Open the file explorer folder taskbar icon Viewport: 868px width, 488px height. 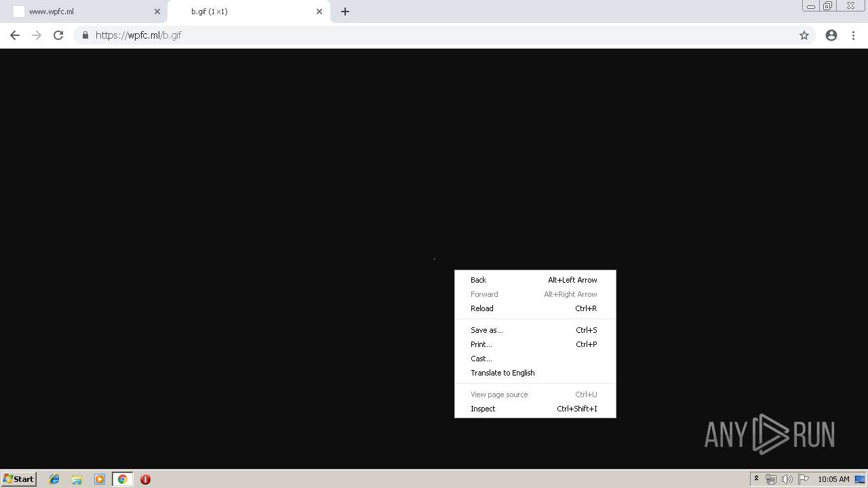pos(77,479)
